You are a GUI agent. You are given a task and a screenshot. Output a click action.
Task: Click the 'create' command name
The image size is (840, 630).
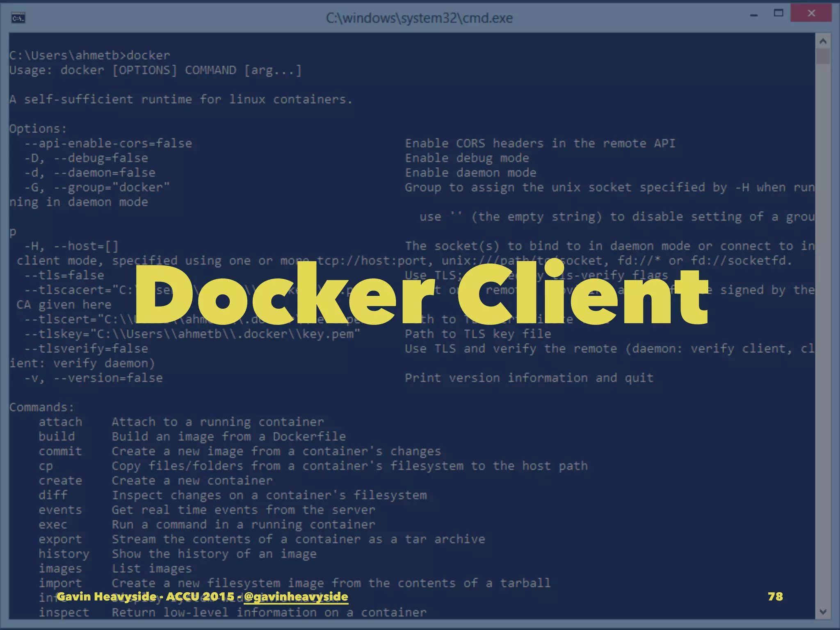click(60, 481)
